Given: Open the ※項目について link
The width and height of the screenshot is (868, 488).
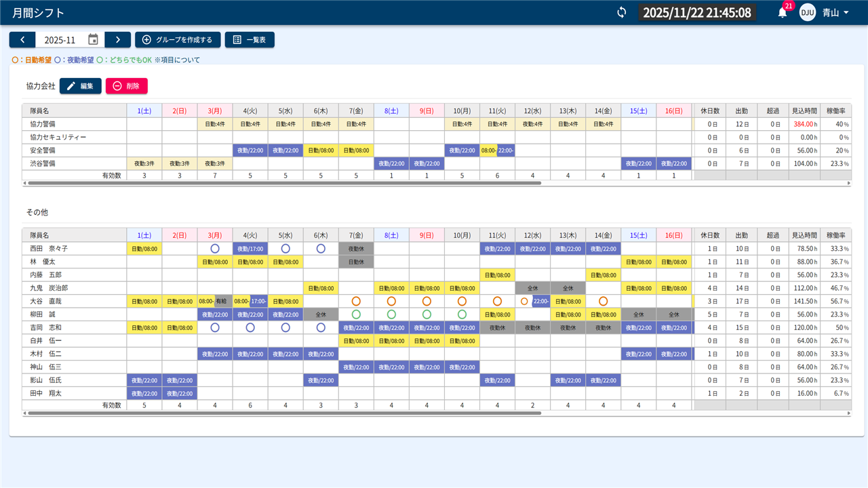Looking at the screenshot, I should tap(177, 60).
